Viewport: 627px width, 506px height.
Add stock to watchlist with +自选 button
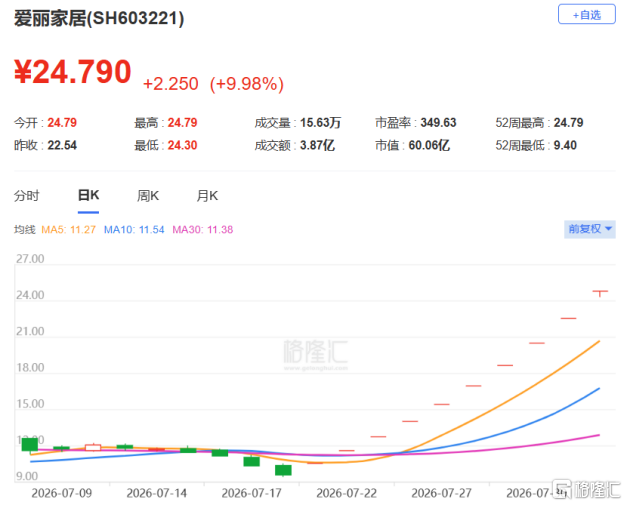(x=587, y=14)
